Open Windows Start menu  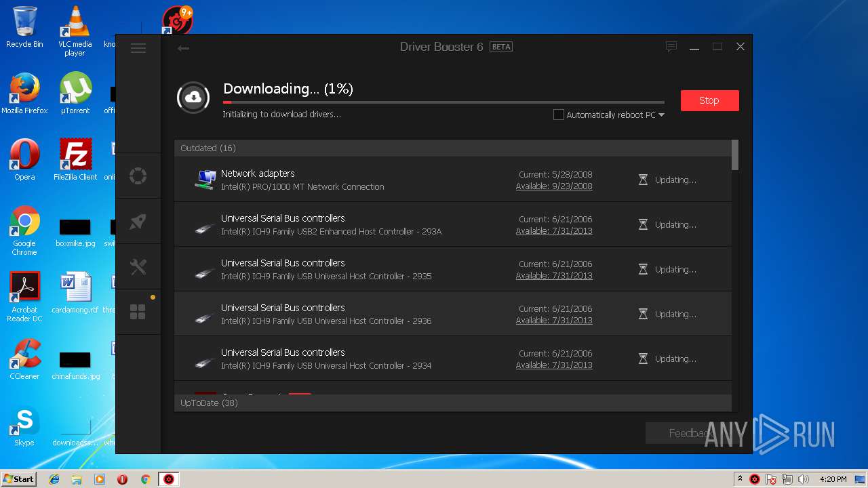[18, 479]
